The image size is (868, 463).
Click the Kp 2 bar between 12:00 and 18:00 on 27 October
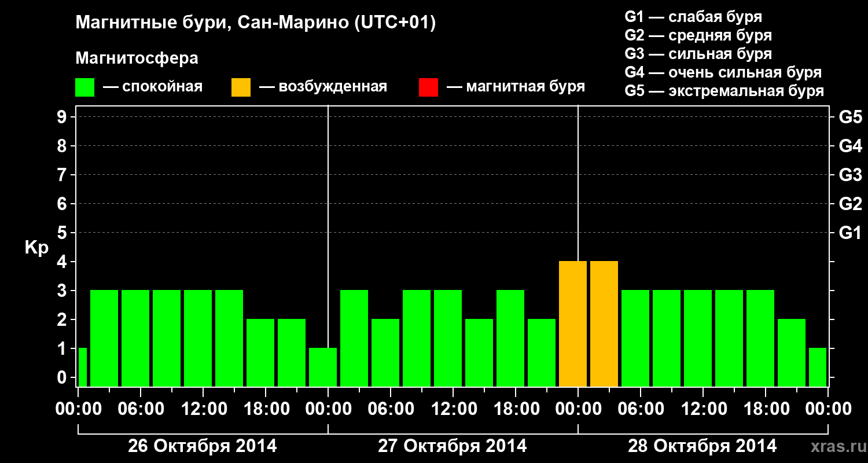[x=479, y=352]
